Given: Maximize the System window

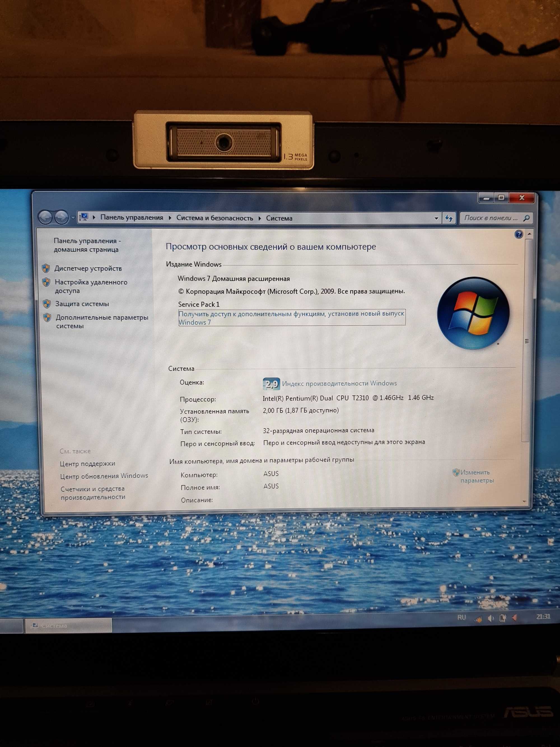Looking at the screenshot, I should click(x=501, y=198).
